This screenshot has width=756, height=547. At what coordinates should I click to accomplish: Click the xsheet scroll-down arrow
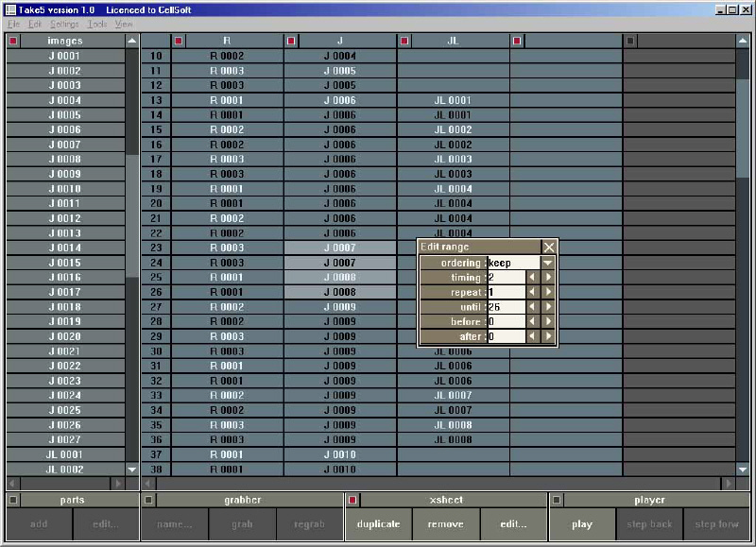coord(743,469)
